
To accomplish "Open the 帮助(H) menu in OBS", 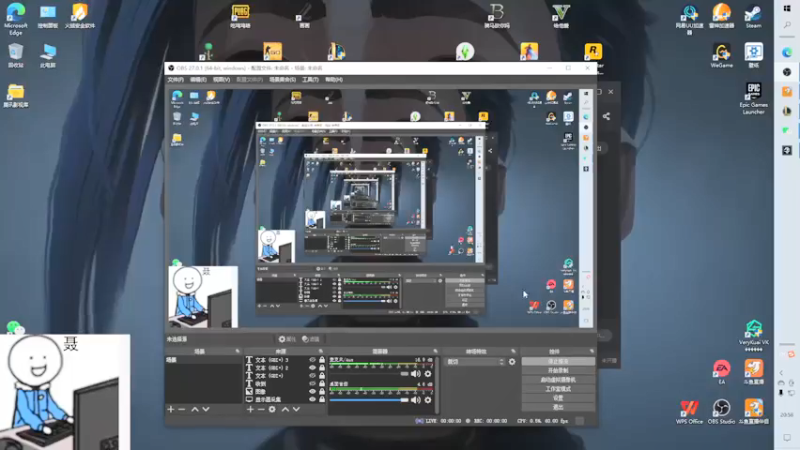I will pos(334,80).
